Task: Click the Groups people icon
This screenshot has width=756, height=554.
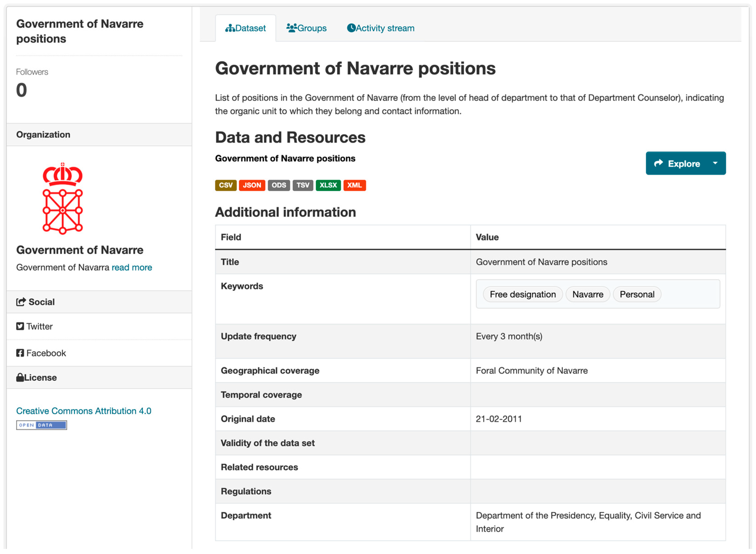Action: 292,28
